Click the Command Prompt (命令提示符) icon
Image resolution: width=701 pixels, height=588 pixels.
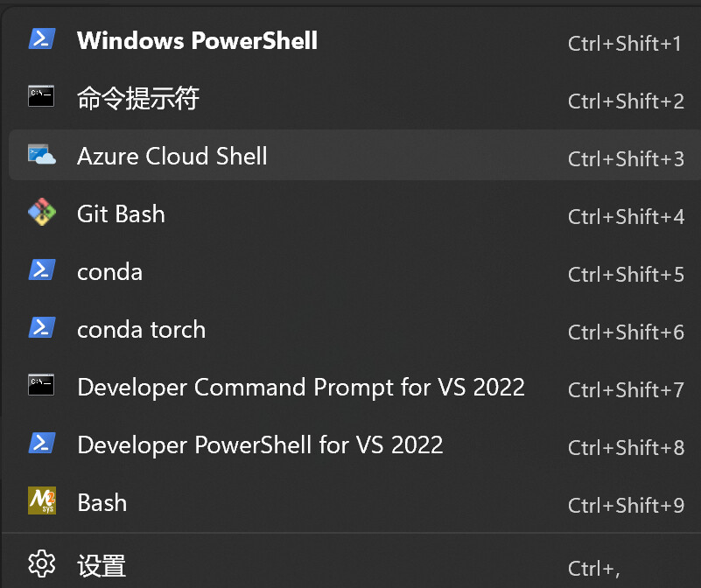click(x=41, y=96)
